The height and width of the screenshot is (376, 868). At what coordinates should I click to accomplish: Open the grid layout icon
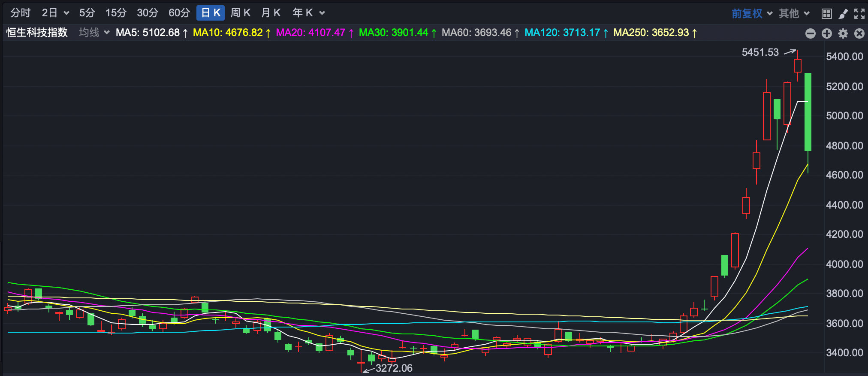point(827,14)
